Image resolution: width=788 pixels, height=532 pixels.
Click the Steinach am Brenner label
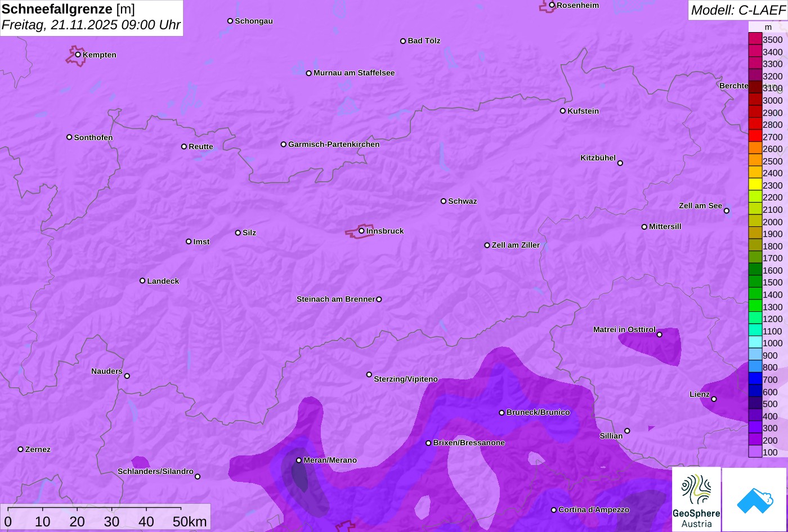tap(335, 299)
